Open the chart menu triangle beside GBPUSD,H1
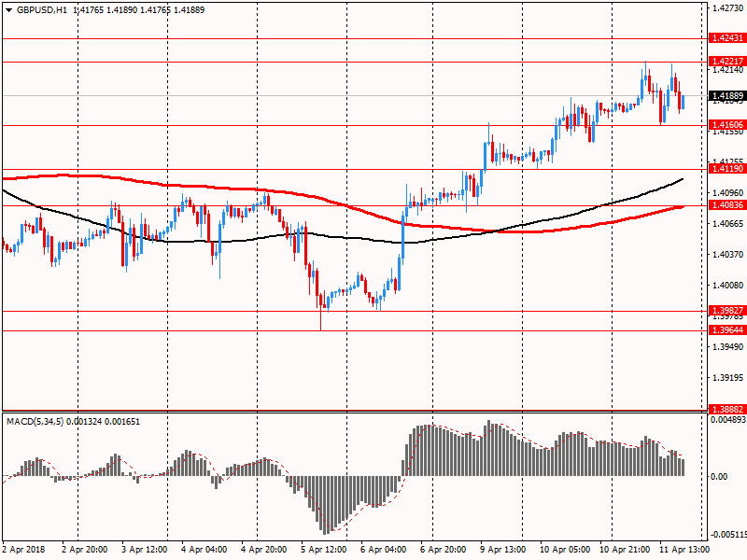747x560 pixels. 8,10
